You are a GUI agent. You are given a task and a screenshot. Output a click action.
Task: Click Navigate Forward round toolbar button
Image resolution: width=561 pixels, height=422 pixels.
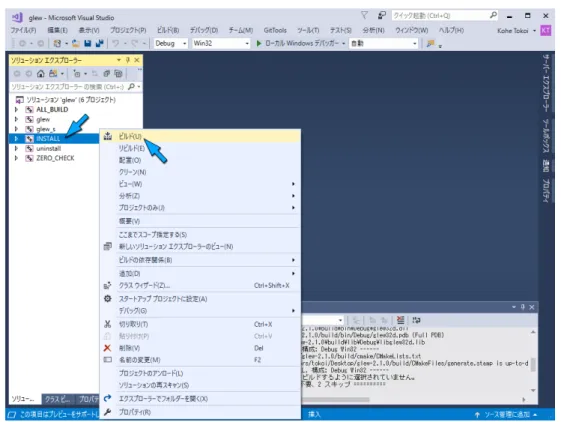41,43
